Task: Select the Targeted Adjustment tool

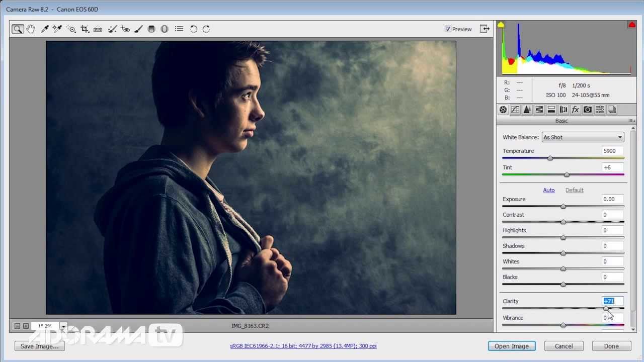Action: [71, 29]
